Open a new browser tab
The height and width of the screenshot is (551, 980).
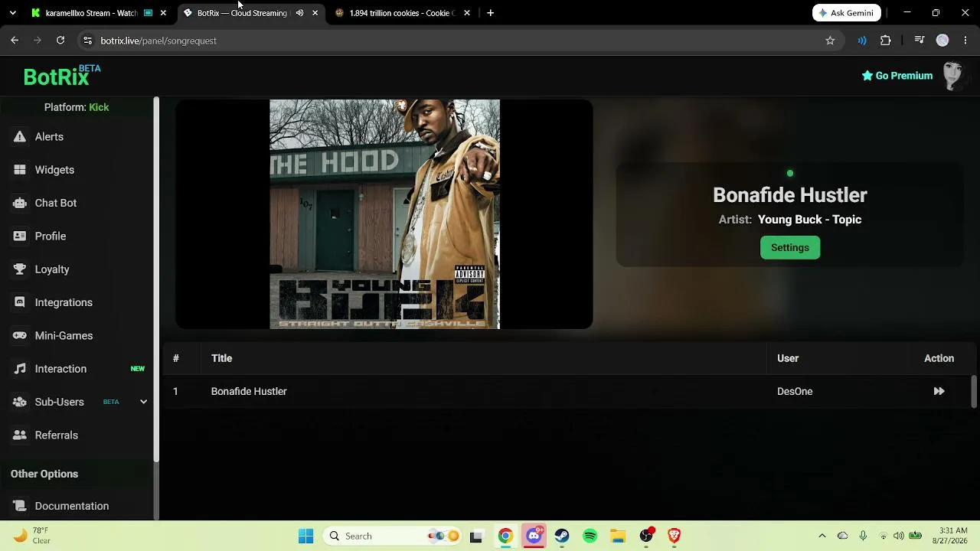[490, 13]
